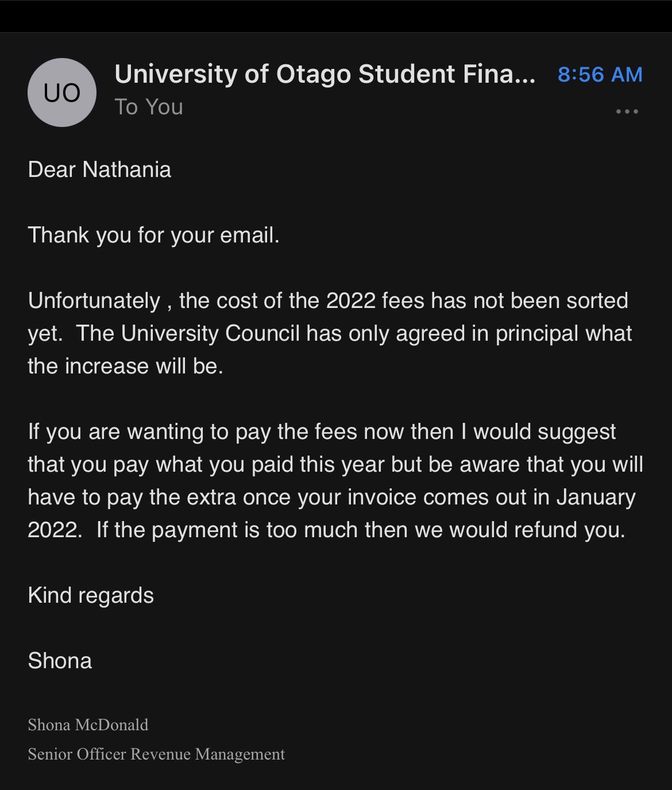Click the line "the increase will be."

pyautogui.click(x=125, y=366)
